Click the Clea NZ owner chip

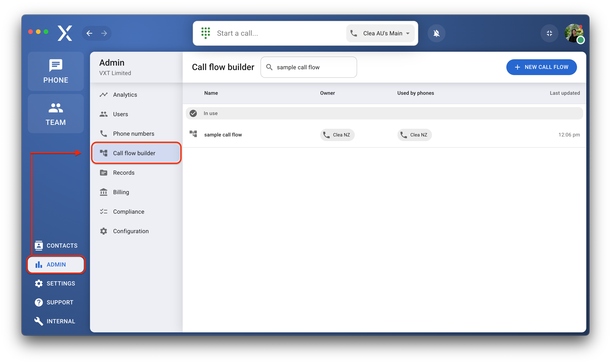[337, 135]
